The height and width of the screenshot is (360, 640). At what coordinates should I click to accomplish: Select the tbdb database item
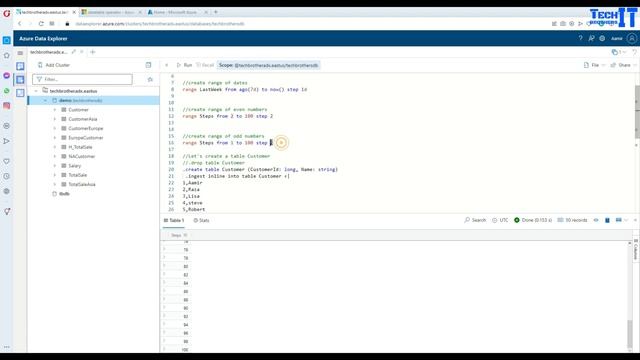[64, 194]
